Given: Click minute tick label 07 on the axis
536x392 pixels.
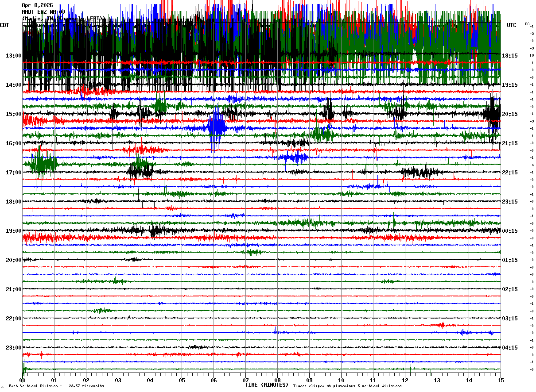Looking at the screenshot, I should pyautogui.click(x=245, y=380).
